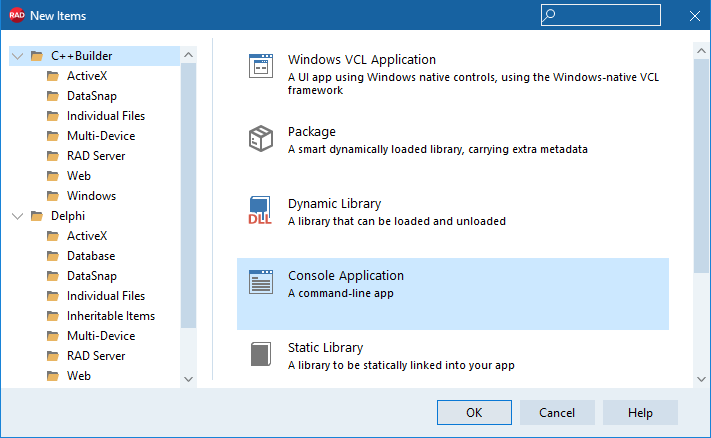Viewport: 711px width, 438px height.
Task: Click the Delphi folder icon
Action: click(37, 216)
